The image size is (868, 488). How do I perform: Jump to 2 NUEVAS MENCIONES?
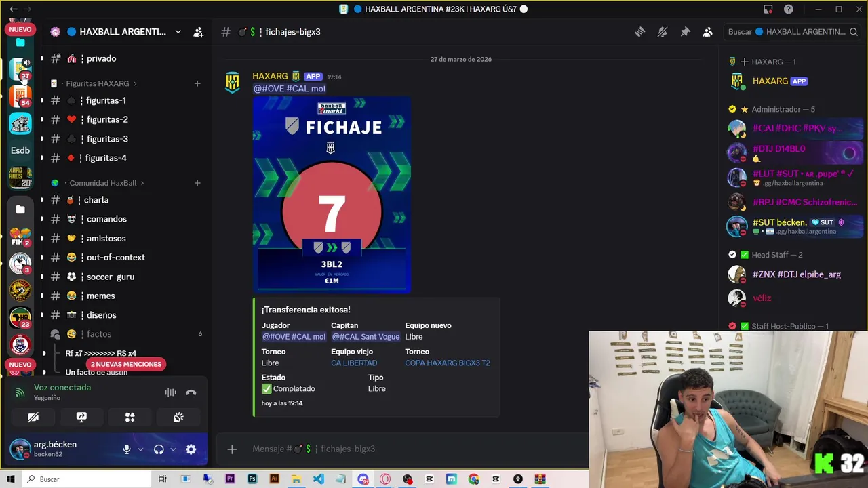tap(126, 364)
